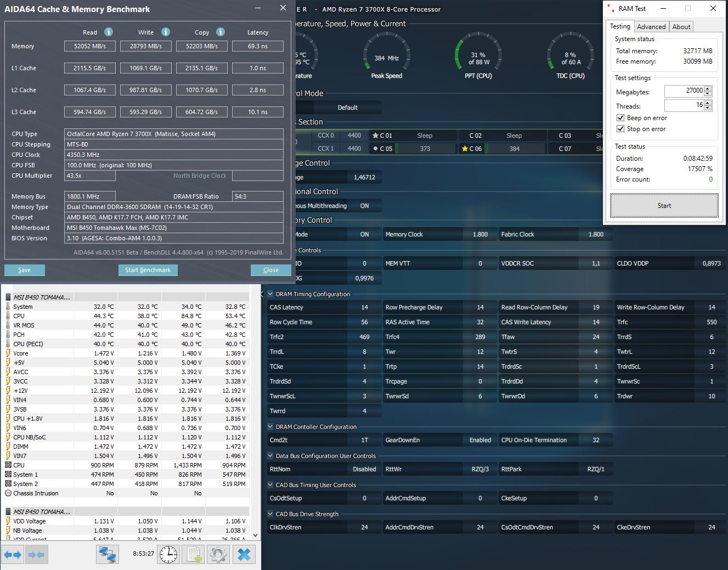Click the star icon of core C 01

(375, 136)
